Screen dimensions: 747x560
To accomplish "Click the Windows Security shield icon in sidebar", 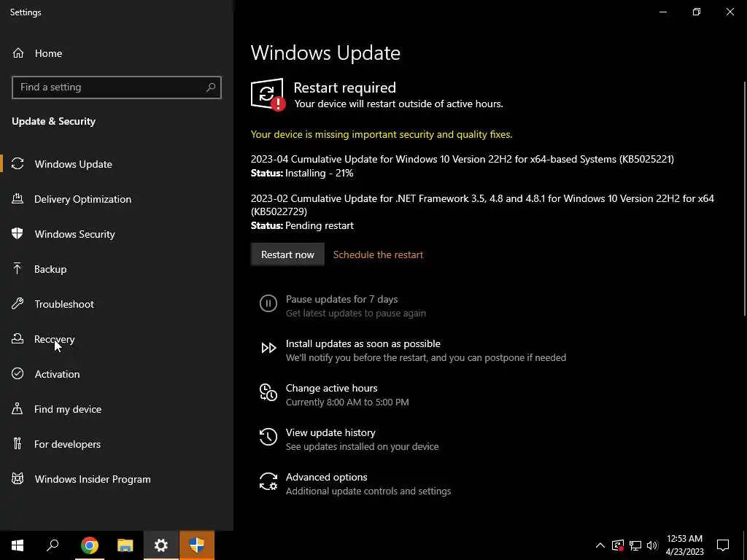I will point(18,234).
